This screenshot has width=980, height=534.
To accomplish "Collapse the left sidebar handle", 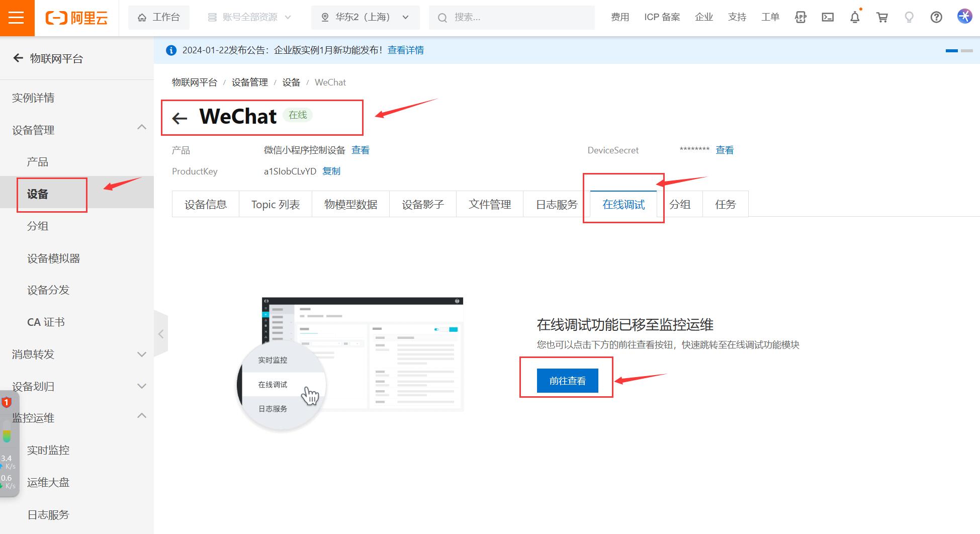I will pyautogui.click(x=161, y=334).
